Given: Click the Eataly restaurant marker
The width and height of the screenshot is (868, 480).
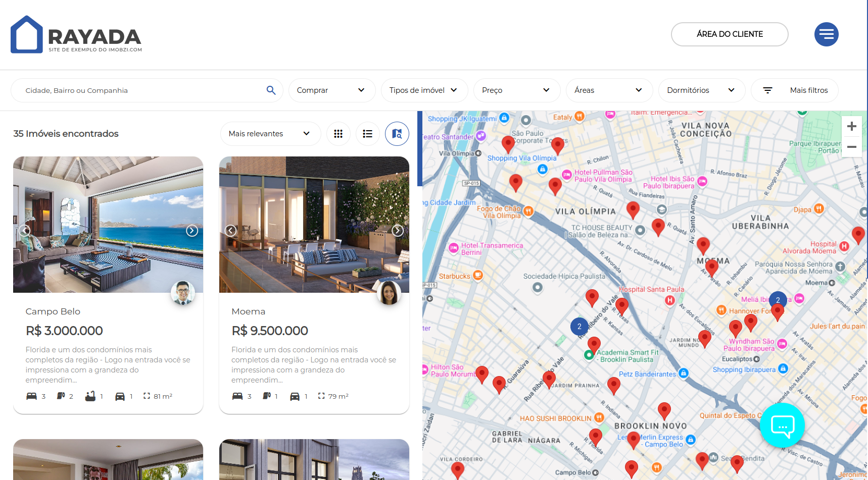Looking at the screenshot, I should [x=579, y=117].
